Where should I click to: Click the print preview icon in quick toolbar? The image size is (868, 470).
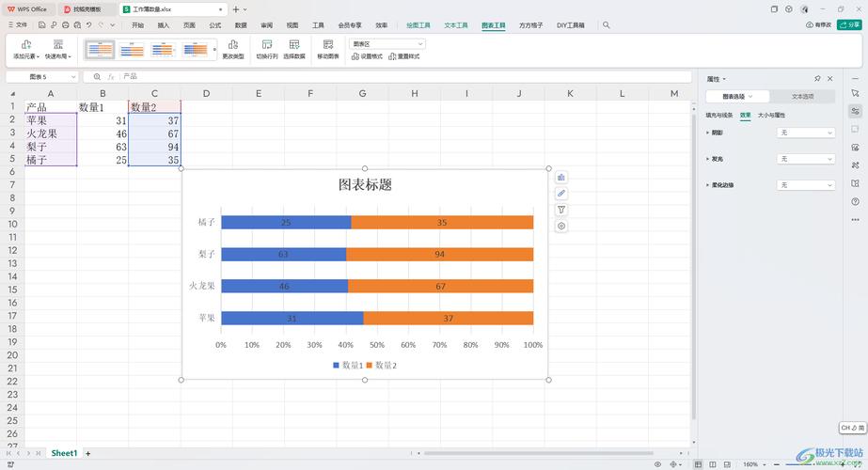pyautogui.click(x=77, y=25)
